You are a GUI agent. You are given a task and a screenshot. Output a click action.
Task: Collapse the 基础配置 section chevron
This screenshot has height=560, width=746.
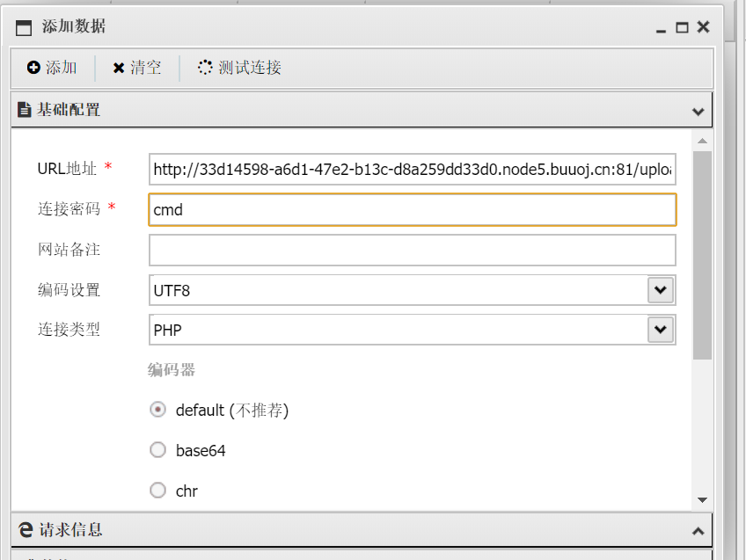[x=698, y=112]
